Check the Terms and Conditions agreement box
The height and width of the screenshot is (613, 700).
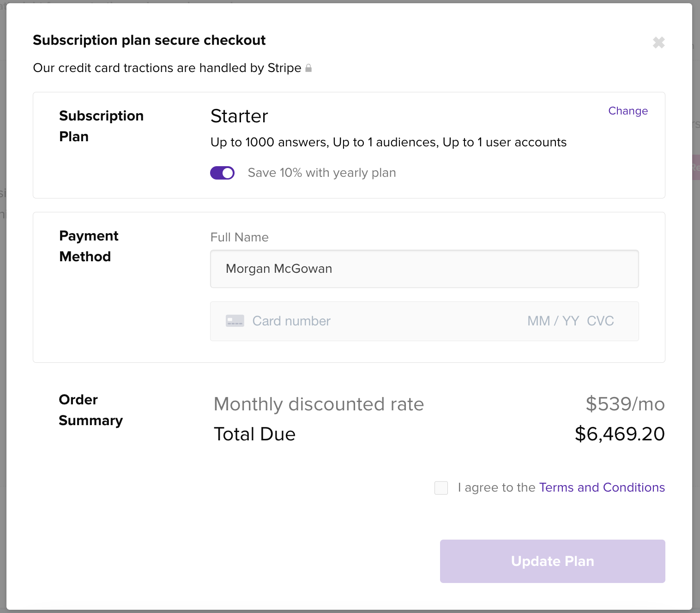tap(441, 488)
